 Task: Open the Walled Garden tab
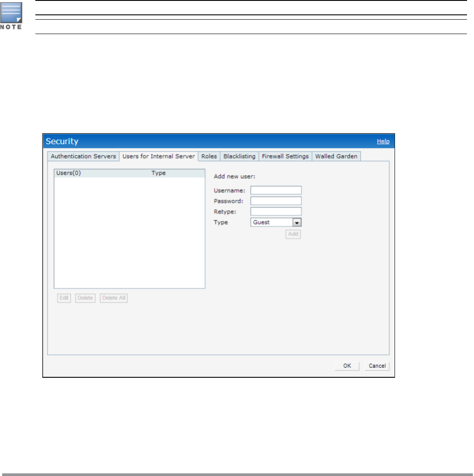(336, 156)
